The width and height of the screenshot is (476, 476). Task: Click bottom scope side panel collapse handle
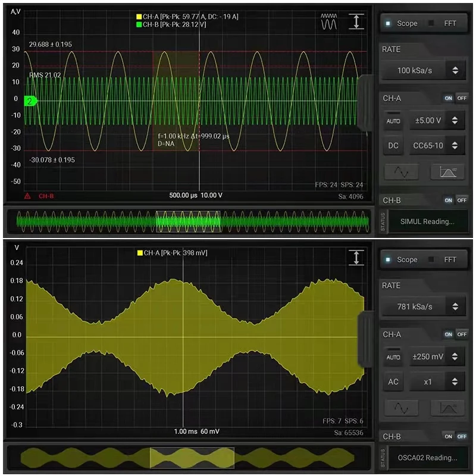365,339
